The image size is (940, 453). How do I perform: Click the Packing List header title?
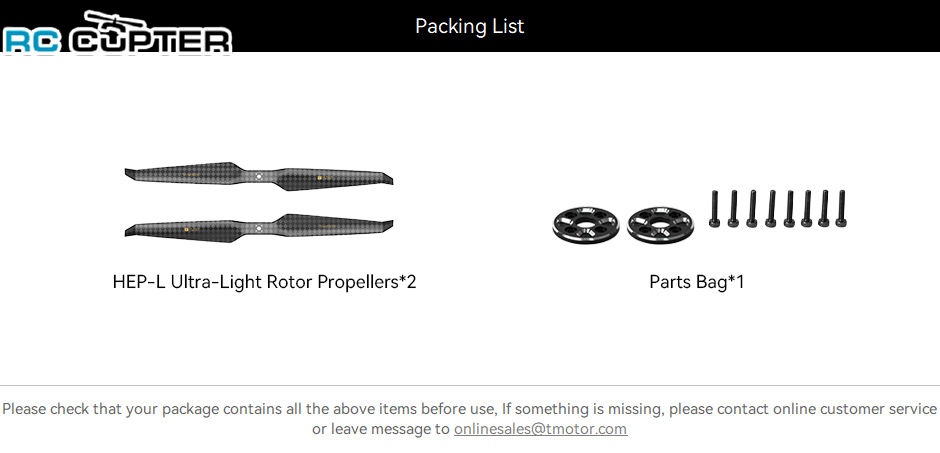click(469, 26)
